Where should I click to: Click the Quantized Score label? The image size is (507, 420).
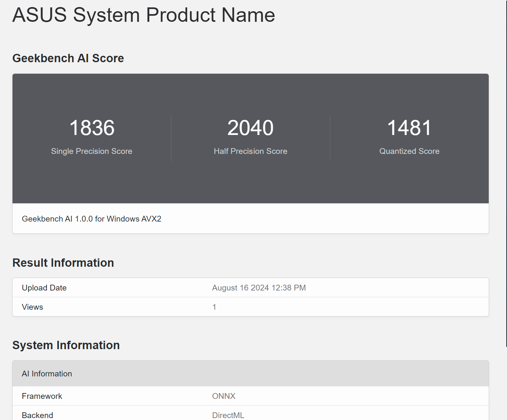(409, 151)
